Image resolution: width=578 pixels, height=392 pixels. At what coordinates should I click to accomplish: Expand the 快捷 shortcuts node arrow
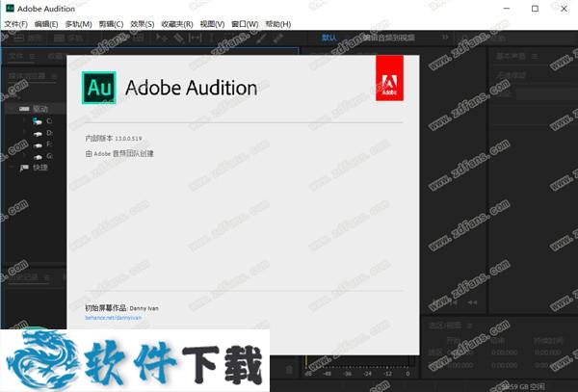12,168
